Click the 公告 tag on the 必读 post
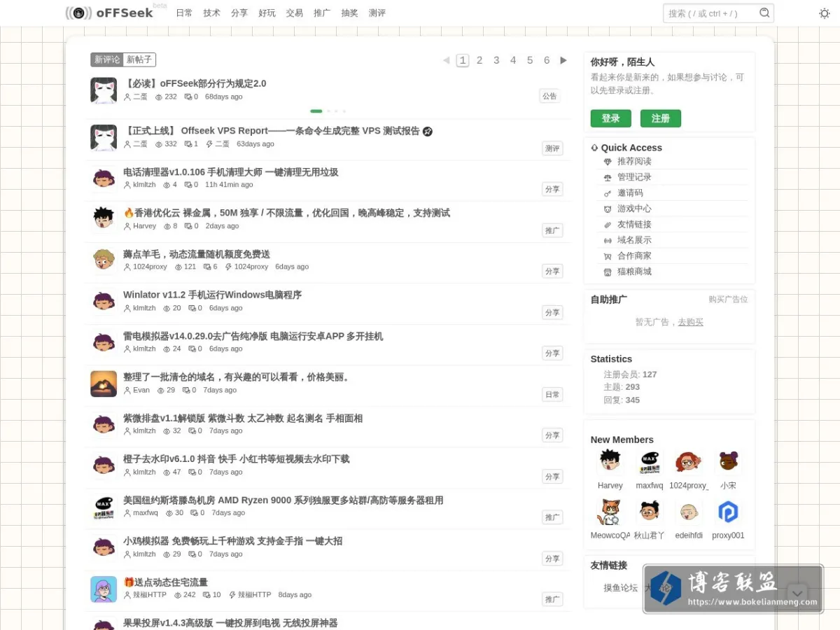The width and height of the screenshot is (840, 630). (x=549, y=96)
